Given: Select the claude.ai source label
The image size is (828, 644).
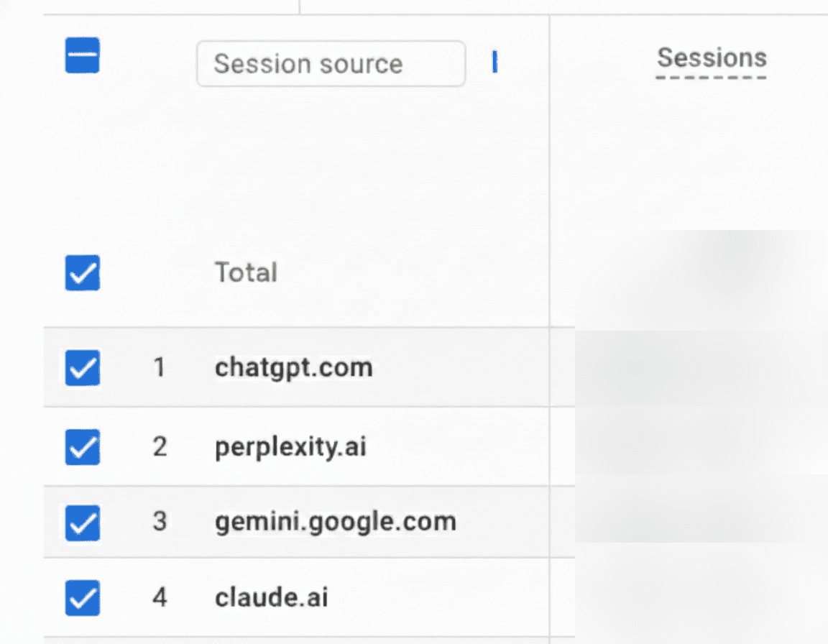Looking at the screenshot, I should (x=270, y=597).
